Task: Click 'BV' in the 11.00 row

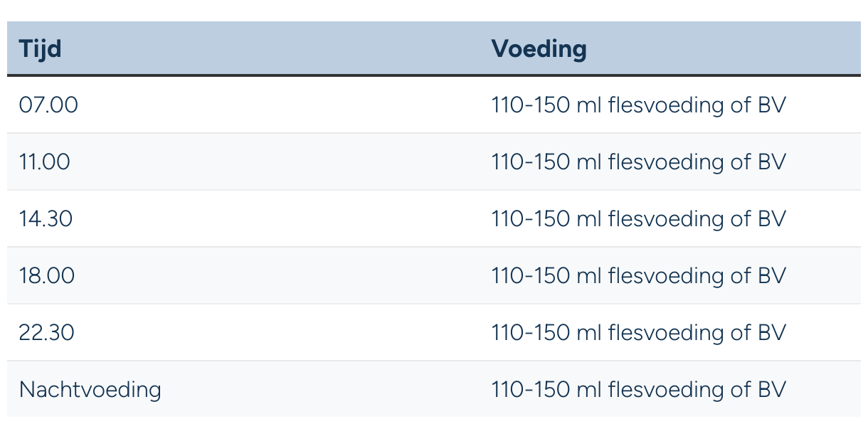Action: [x=772, y=162]
